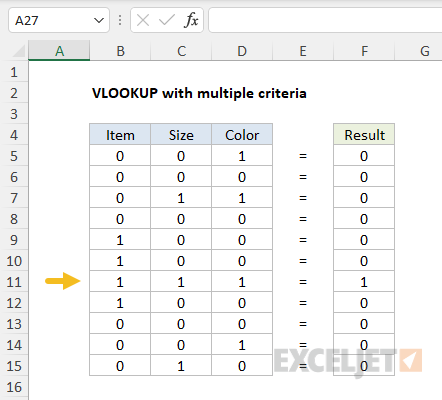The height and width of the screenshot is (400, 442).
Task: Click the Enter checkmark formula icon
Action: pyautogui.click(x=167, y=20)
